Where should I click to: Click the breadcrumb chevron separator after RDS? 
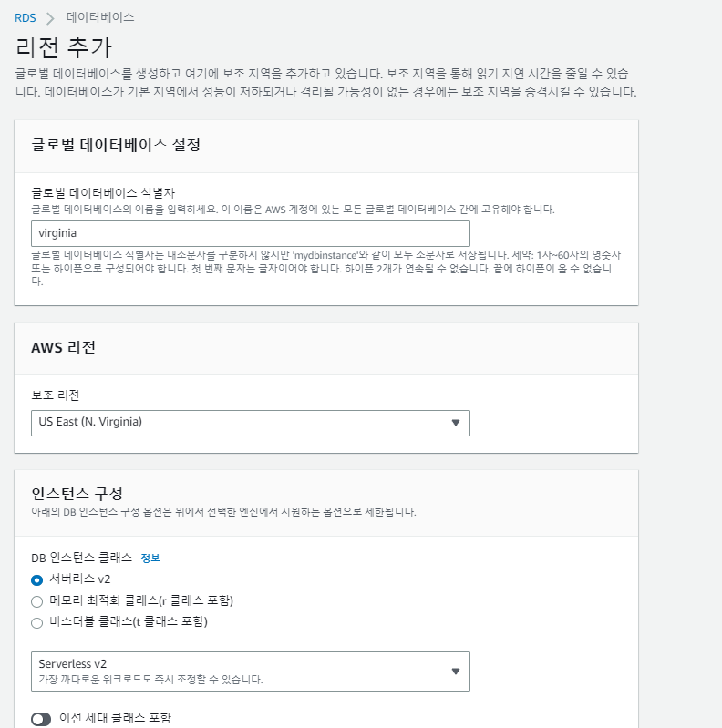(50, 17)
